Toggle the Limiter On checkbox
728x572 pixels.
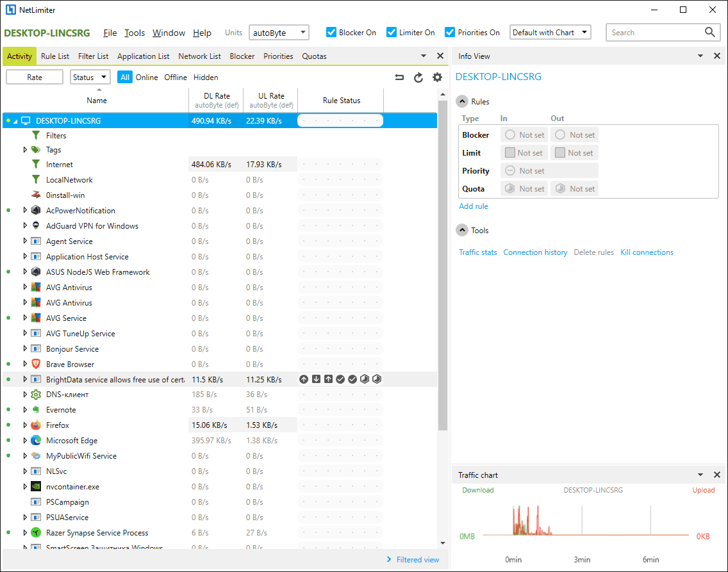(392, 32)
